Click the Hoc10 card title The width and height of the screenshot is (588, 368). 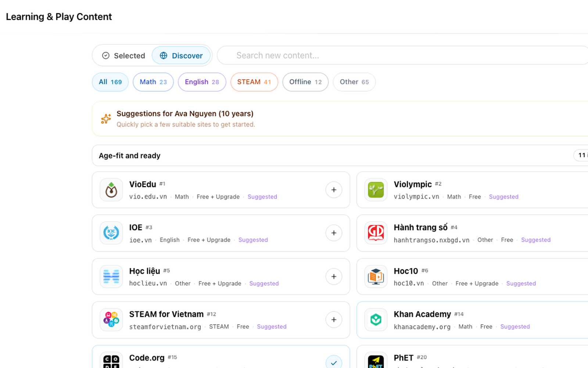tap(406, 271)
